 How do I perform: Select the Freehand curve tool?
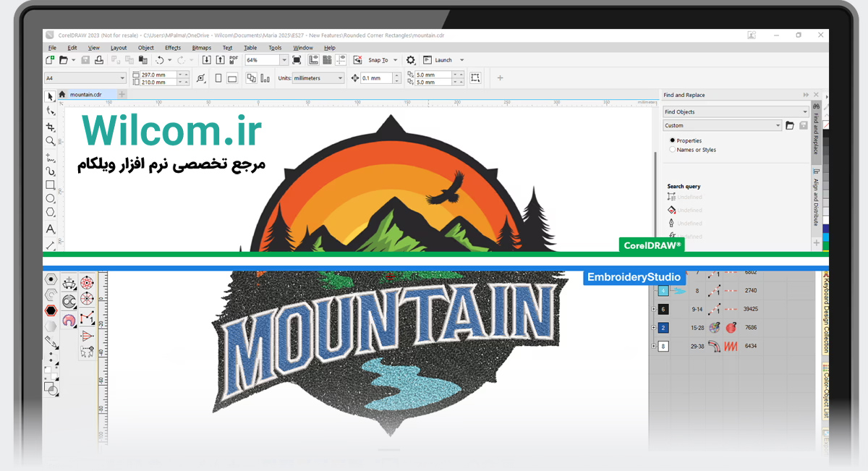click(x=51, y=157)
